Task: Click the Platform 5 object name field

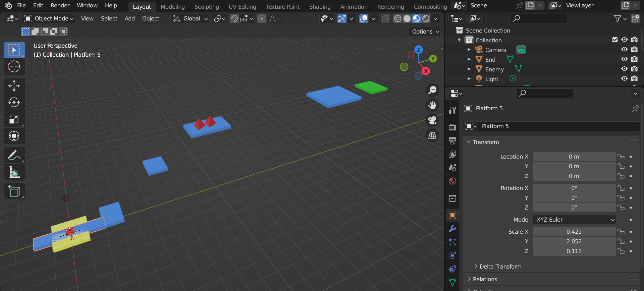Action: tap(559, 126)
